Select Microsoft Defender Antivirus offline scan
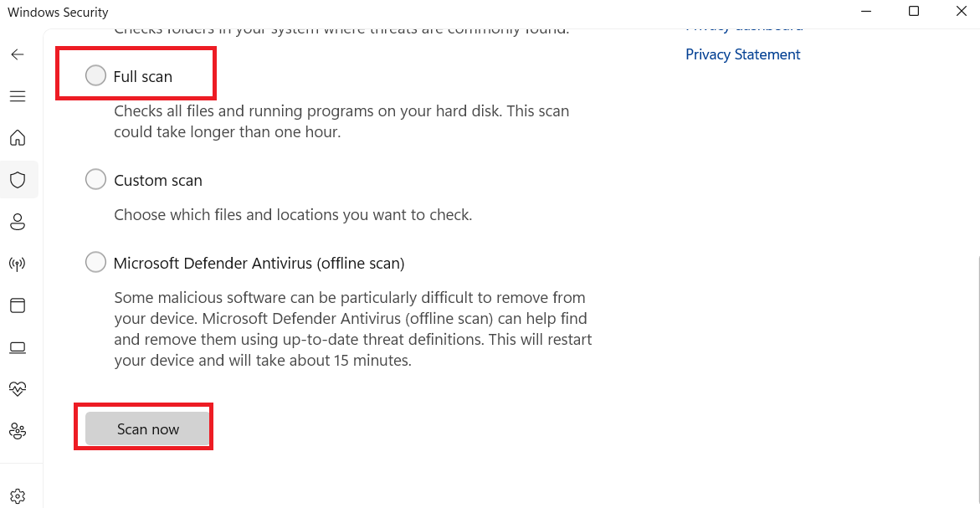This screenshot has width=980, height=508. coord(95,262)
